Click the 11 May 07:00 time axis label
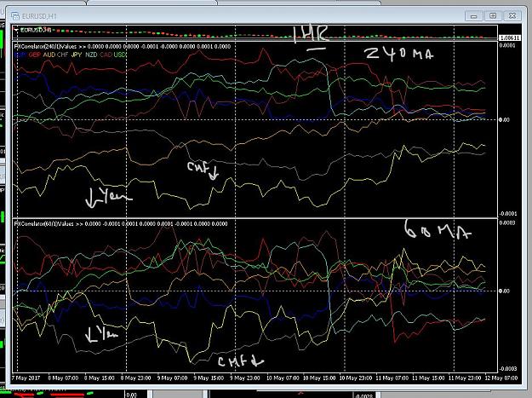 click(x=392, y=378)
